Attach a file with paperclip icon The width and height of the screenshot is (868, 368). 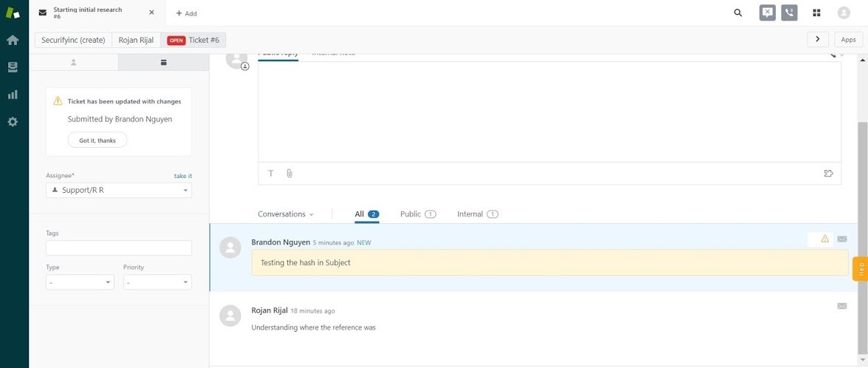[289, 173]
